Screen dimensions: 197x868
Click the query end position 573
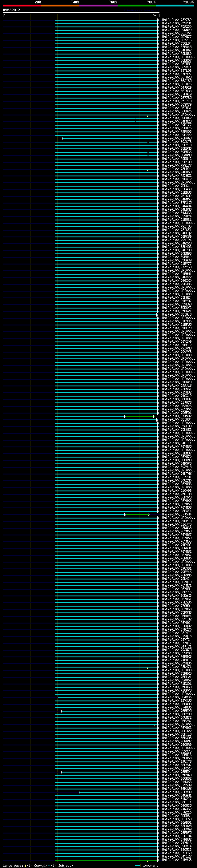[155, 15]
